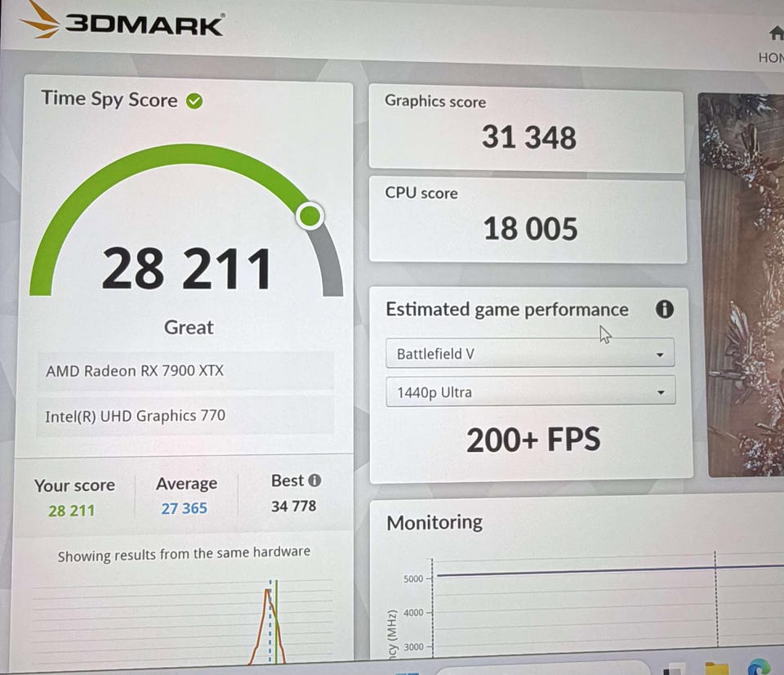The image size is (784, 675).
Task: Click the Average score 27 365
Action: tap(184, 508)
